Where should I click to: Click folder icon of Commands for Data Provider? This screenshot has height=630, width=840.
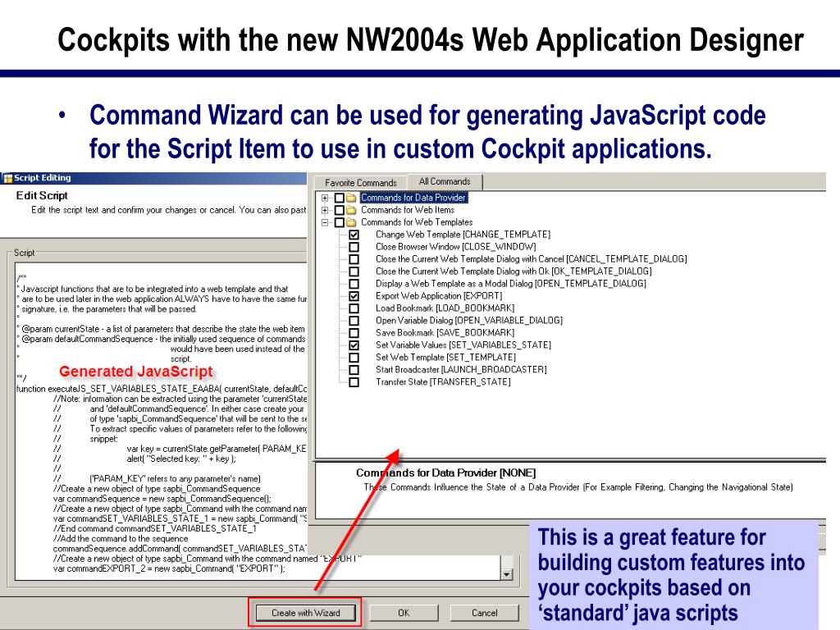tap(351, 198)
